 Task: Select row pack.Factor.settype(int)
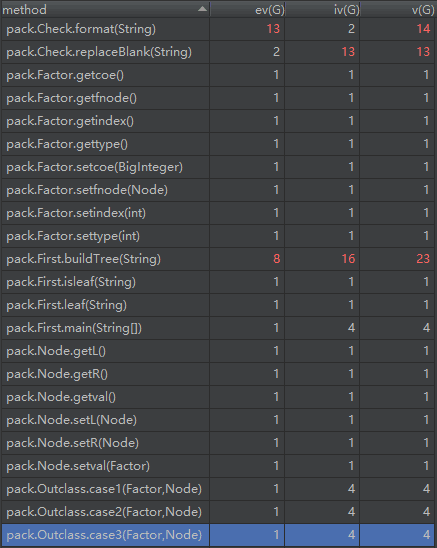pyautogui.click(x=218, y=236)
